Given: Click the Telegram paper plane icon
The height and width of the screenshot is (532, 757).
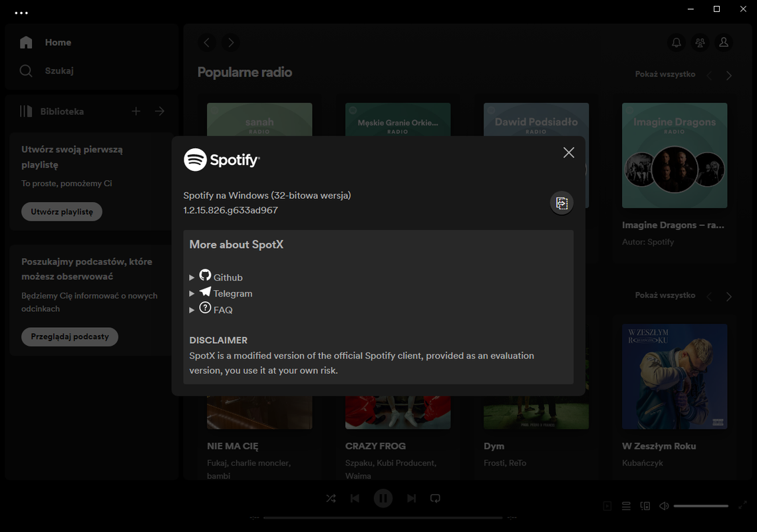Looking at the screenshot, I should [205, 291].
